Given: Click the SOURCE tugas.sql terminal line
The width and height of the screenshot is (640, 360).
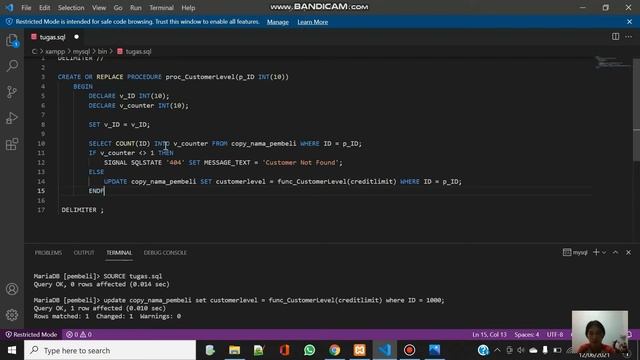Looking at the screenshot, I should click(x=98, y=276).
